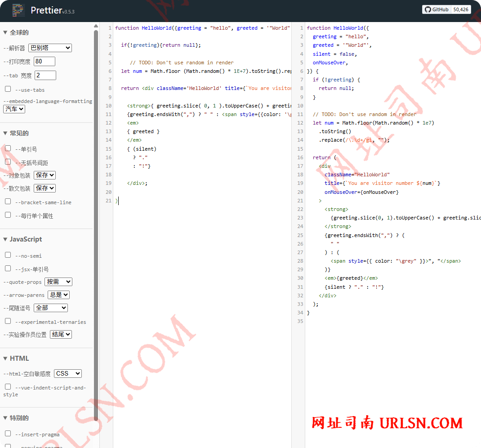
Task: Enable the --bracket-same-line checkbox
Action: [8, 202]
